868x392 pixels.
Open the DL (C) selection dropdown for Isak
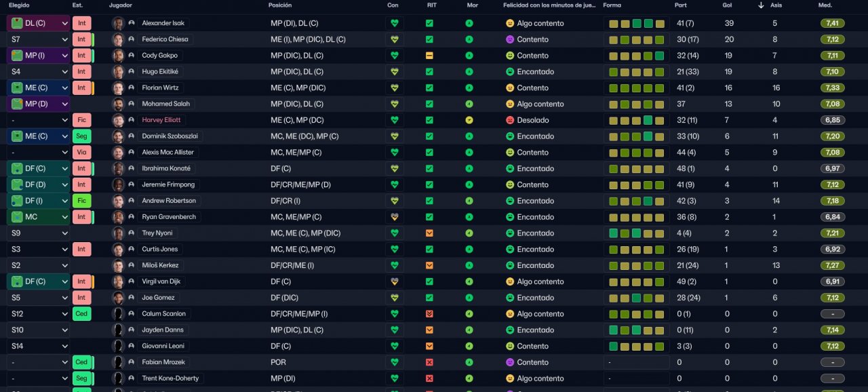click(39, 23)
